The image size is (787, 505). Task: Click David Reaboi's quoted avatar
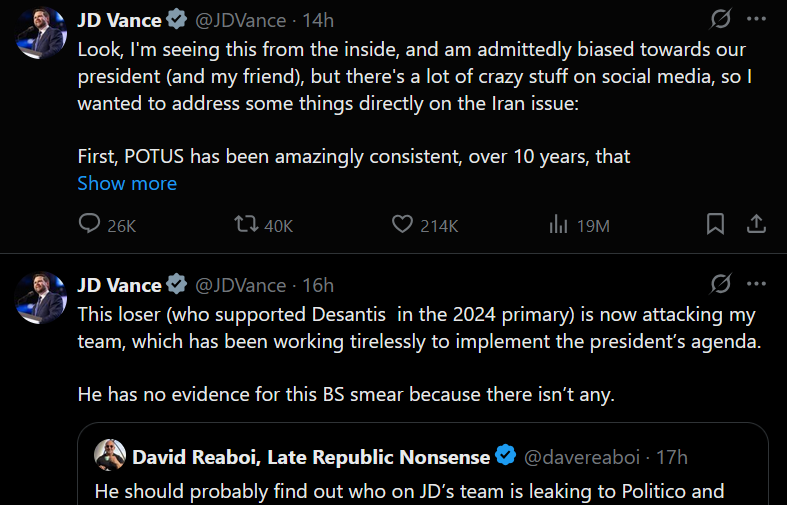110,455
